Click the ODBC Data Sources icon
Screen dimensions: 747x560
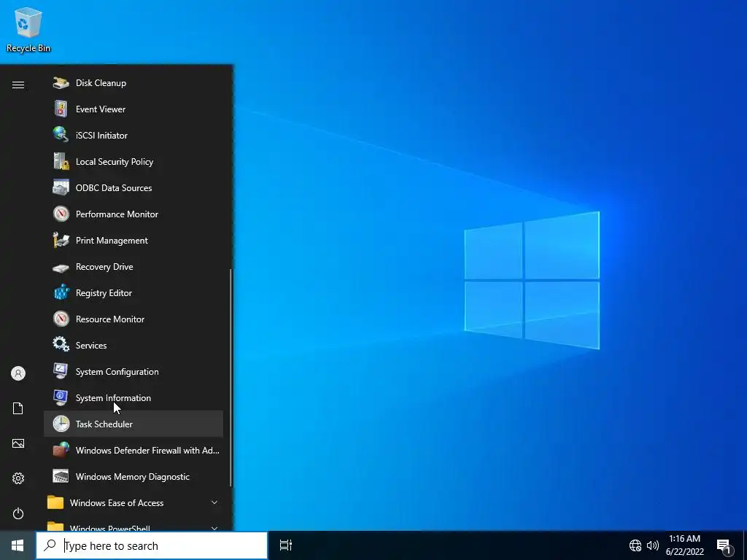click(x=61, y=187)
